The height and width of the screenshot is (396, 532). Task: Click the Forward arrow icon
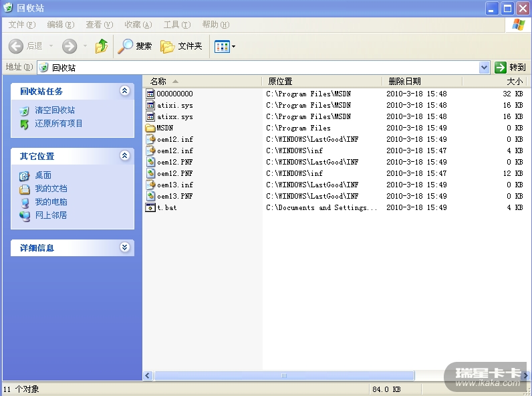click(x=70, y=46)
